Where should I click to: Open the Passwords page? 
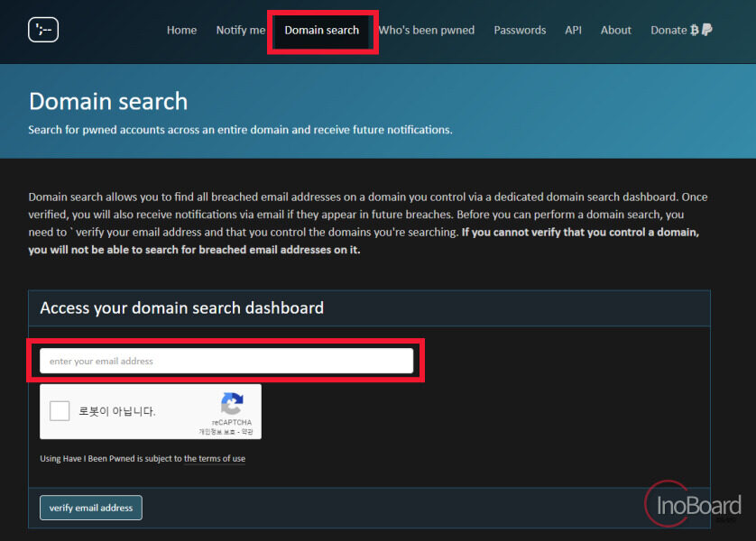pos(520,30)
